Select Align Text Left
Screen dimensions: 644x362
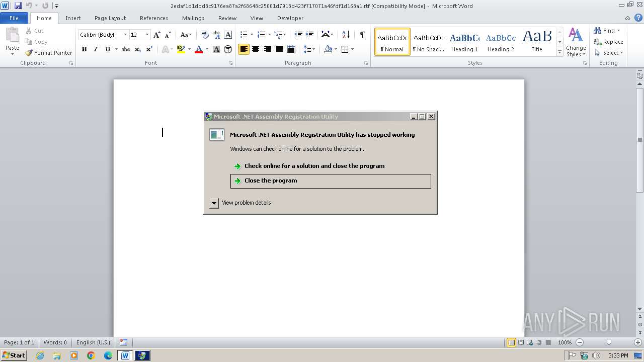(x=244, y=49)
